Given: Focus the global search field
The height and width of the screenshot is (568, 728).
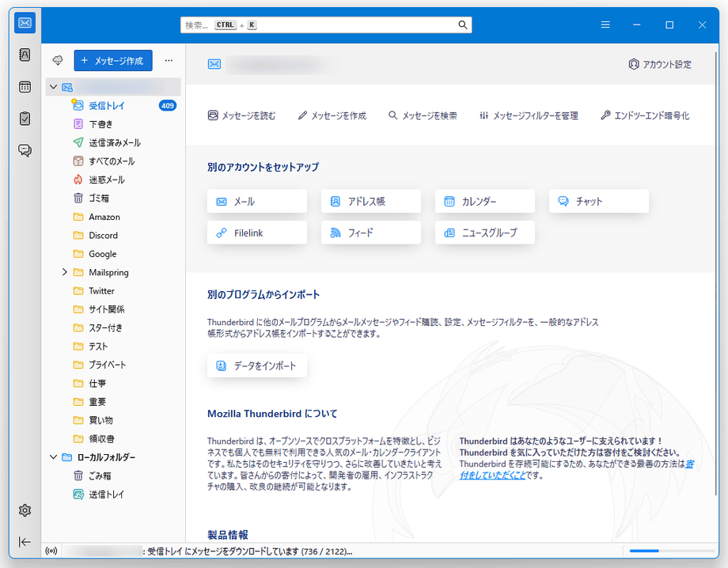Looking at the screenshot, I should click(326, 25).
